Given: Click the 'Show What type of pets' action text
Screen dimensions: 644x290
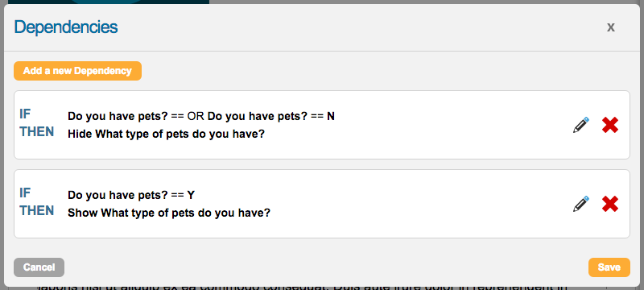Looking at the screenshot, I should (x=169, y=213).
